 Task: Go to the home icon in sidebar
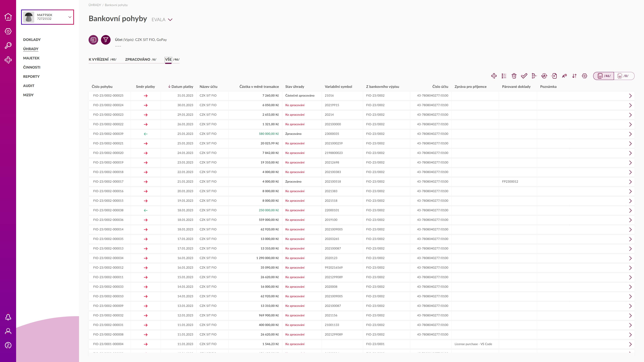point(8,17)
